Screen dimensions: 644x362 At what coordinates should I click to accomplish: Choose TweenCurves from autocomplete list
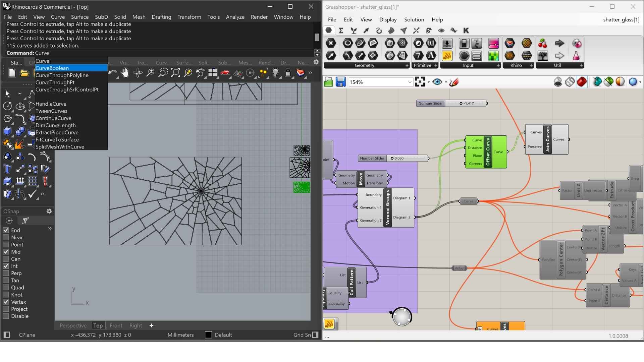pyautogui.click(x=51, y=111)
